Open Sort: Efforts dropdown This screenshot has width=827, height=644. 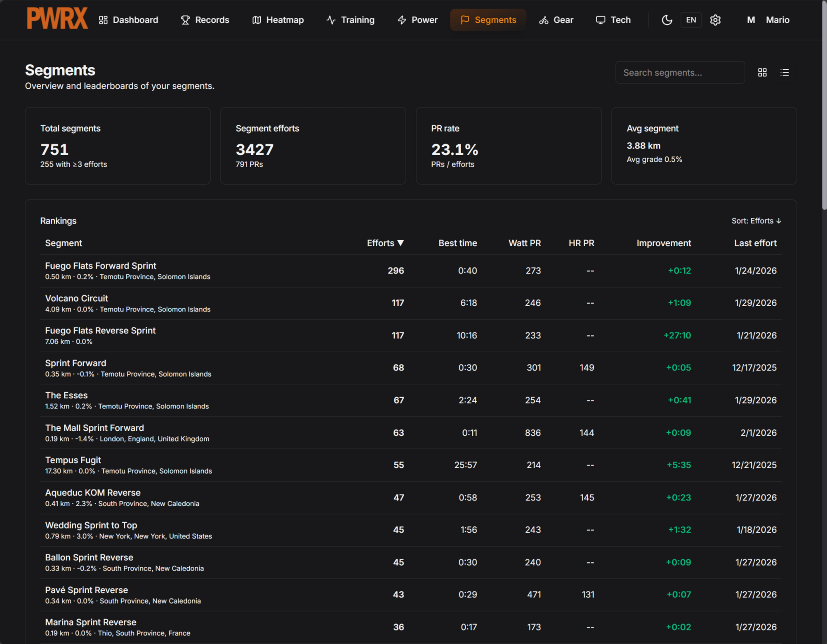tap(756, 221)
